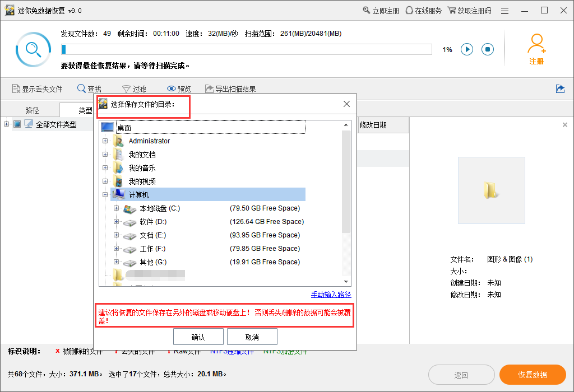The width and height of the screenshot is (574, 392).
Task: Switch to the Type (类型) tab
Action: pos(85,110)
